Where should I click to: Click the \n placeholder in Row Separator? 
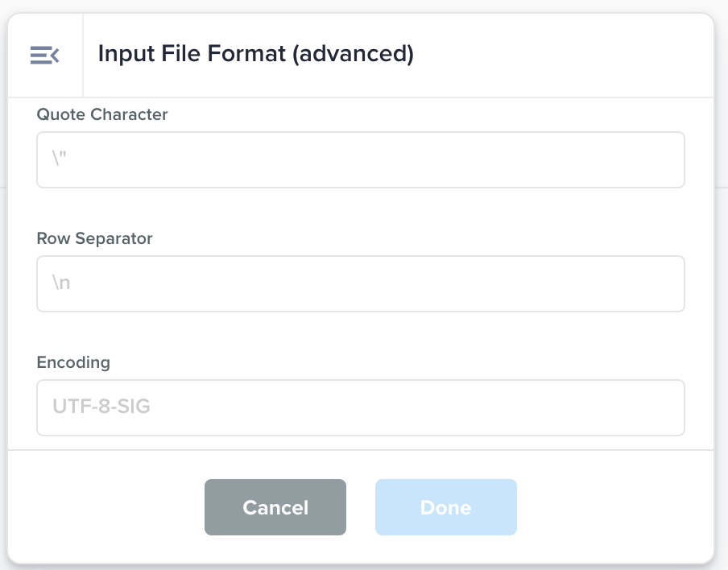pos(62,284)
